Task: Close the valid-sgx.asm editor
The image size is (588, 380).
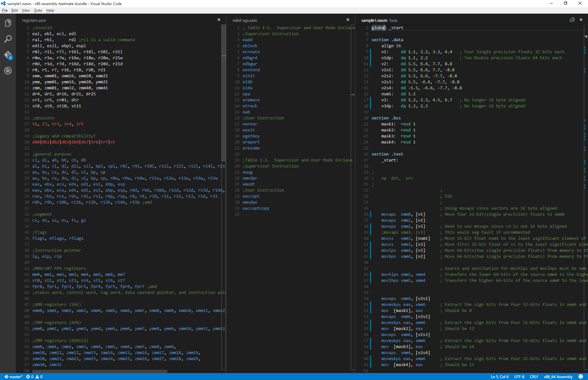Action: 348,20
